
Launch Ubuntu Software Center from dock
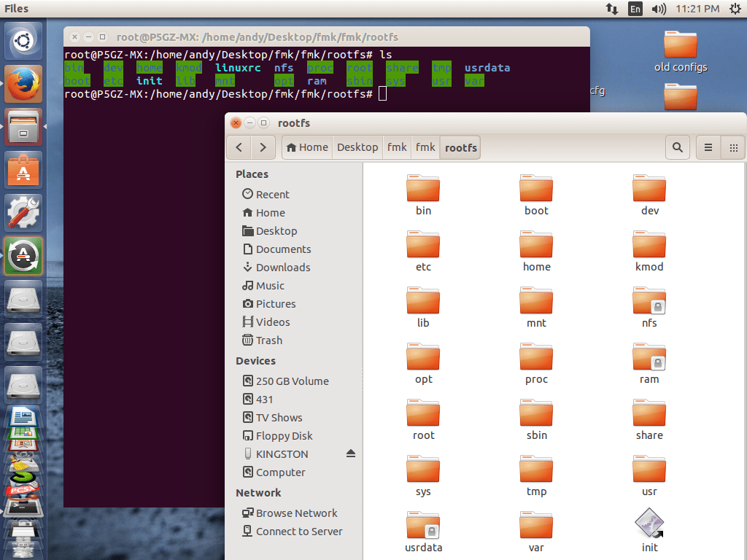[x=23, y=170]
